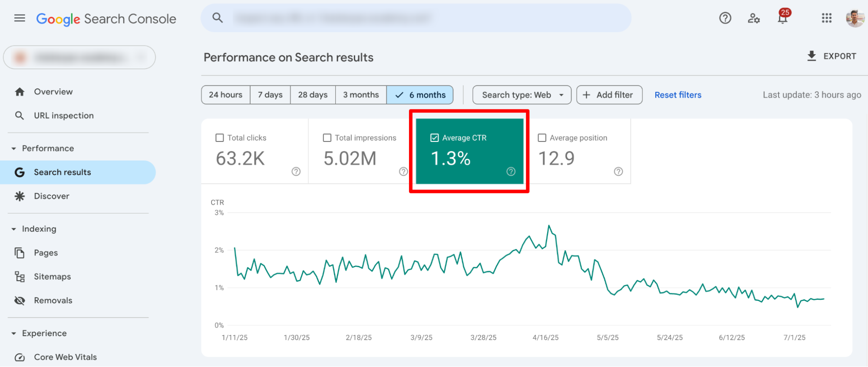Image resolution: width=868 pixels, height=367 pixels.
Task: Select the 24 hours range
Action: coord(226,95)
